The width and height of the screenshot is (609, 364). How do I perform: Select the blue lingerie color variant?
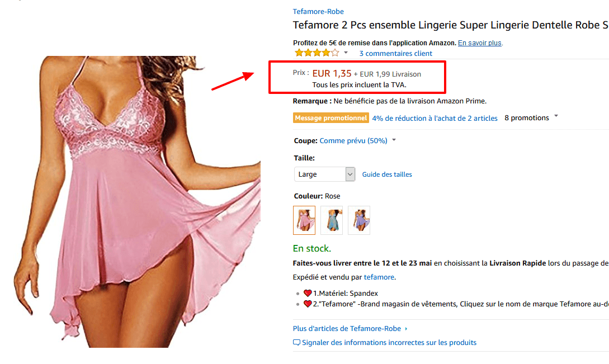tap(331, 220)
